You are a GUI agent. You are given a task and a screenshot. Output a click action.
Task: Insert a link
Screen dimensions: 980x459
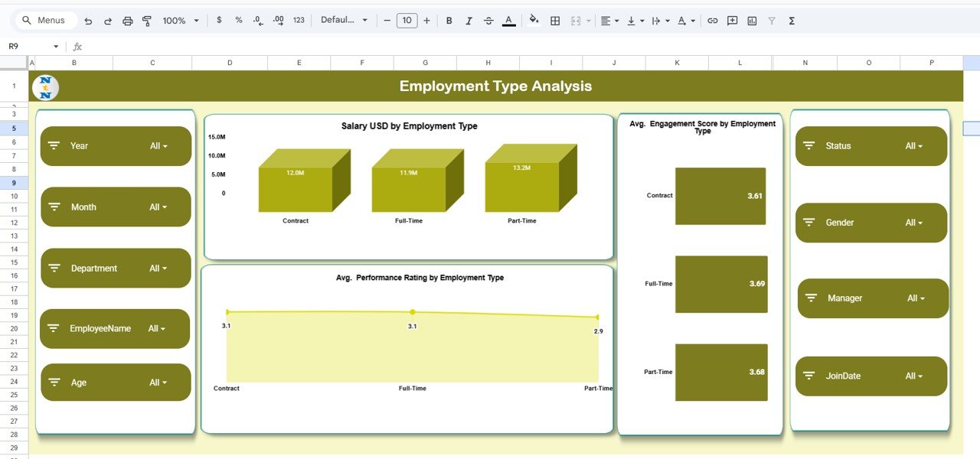(x=711, y=20)
